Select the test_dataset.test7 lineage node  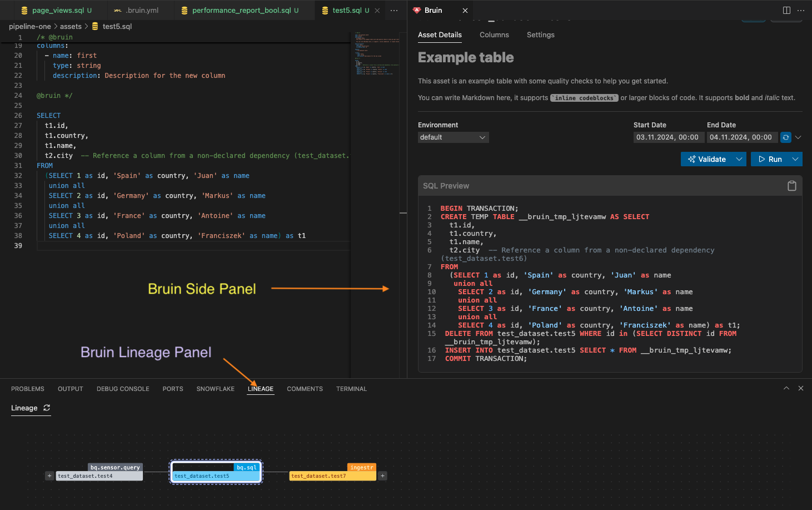point(333,476)
